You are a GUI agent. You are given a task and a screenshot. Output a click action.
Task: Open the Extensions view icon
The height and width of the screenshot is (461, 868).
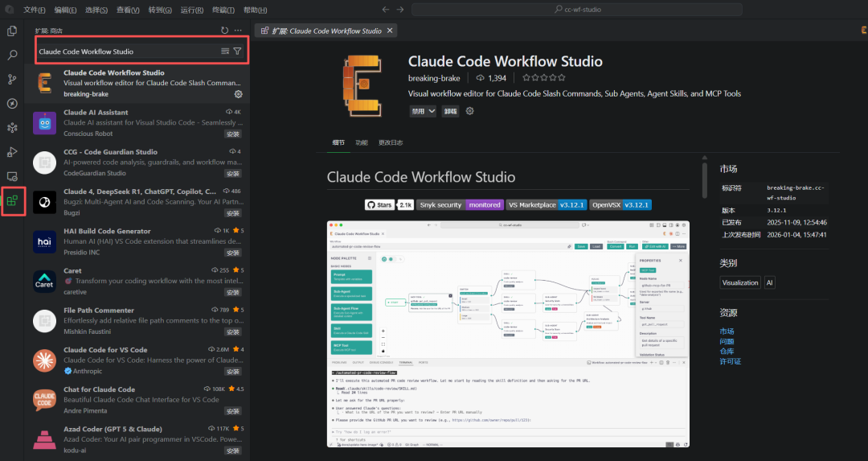point(12,200)
